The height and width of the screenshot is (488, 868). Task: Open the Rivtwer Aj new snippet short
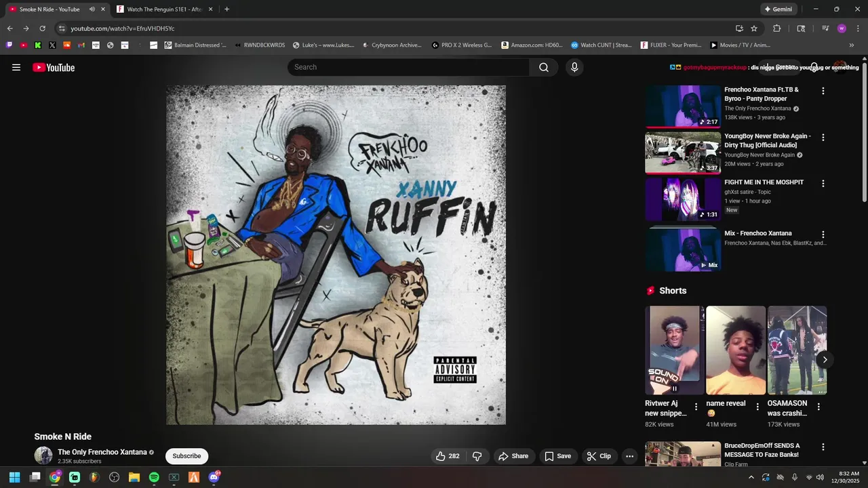pyautogui.click(x=675, y=350)
